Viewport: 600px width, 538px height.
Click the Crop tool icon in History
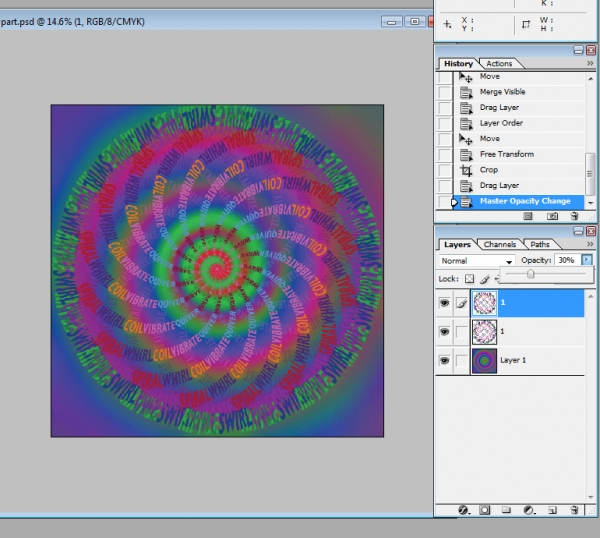(466, 170)
